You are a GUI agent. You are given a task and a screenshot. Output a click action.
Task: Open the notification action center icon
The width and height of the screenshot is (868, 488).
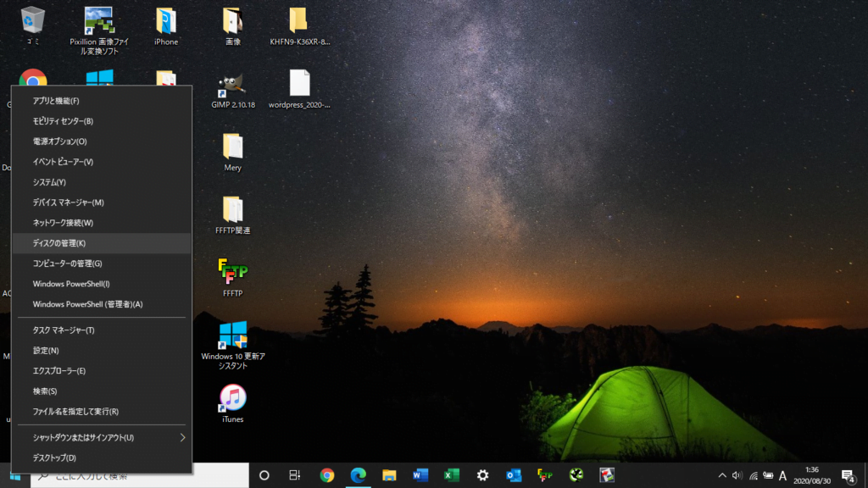(x=849, y=475)
